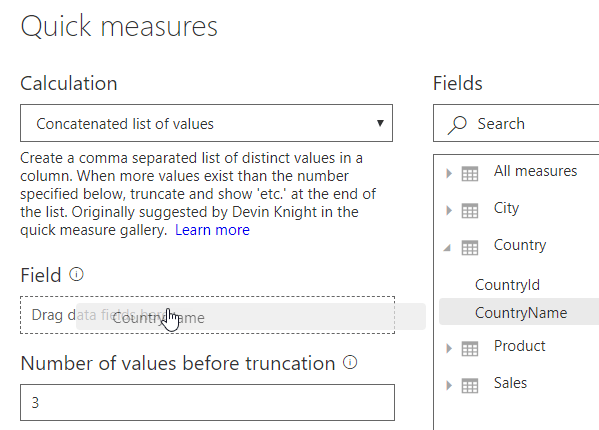This screenshot has width=599, height=430.
Task: Open the Learn more link
Action: (x=212, y=230)
